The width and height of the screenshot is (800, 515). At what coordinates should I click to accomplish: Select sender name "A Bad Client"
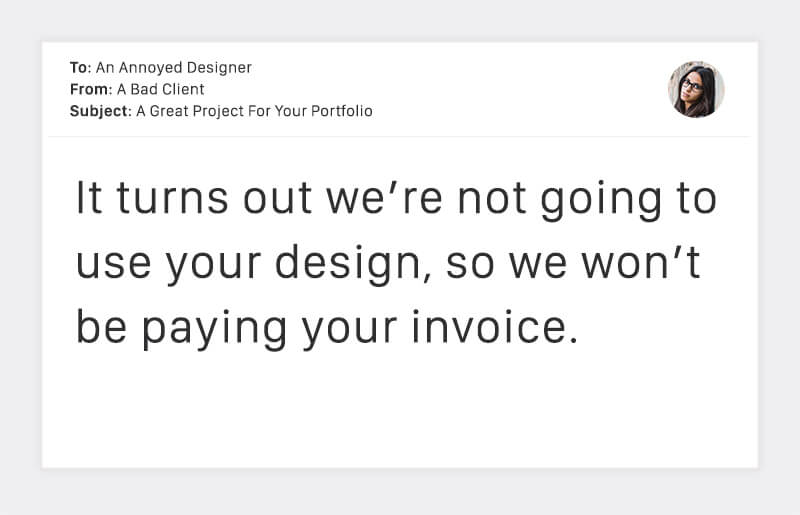pyautogui.click(x=161, y=90)
